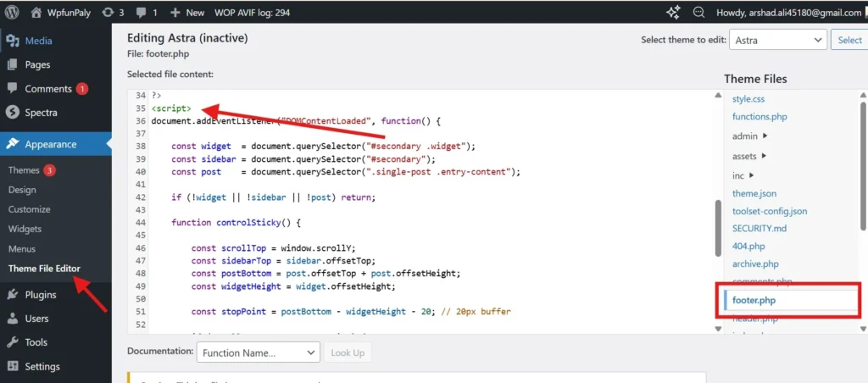Open the search chat icon in admin bar
This screenshot has width=868, height=383.
pyautogui.click(x=699, y=12)
